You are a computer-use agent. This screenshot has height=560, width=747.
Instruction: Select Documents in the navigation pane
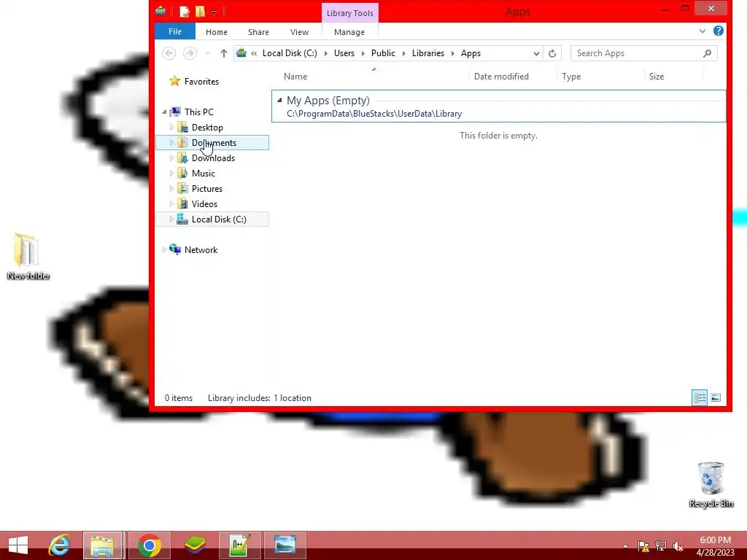click(x=214, y=143)
